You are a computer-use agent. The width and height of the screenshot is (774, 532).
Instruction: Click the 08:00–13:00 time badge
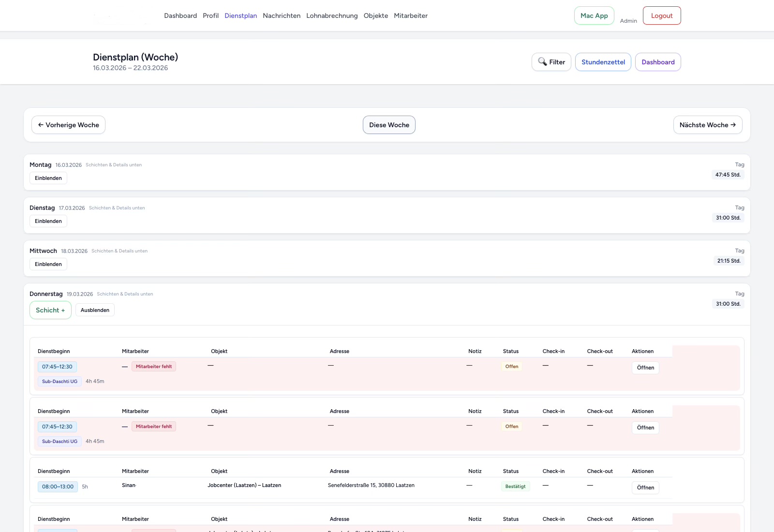58,487
